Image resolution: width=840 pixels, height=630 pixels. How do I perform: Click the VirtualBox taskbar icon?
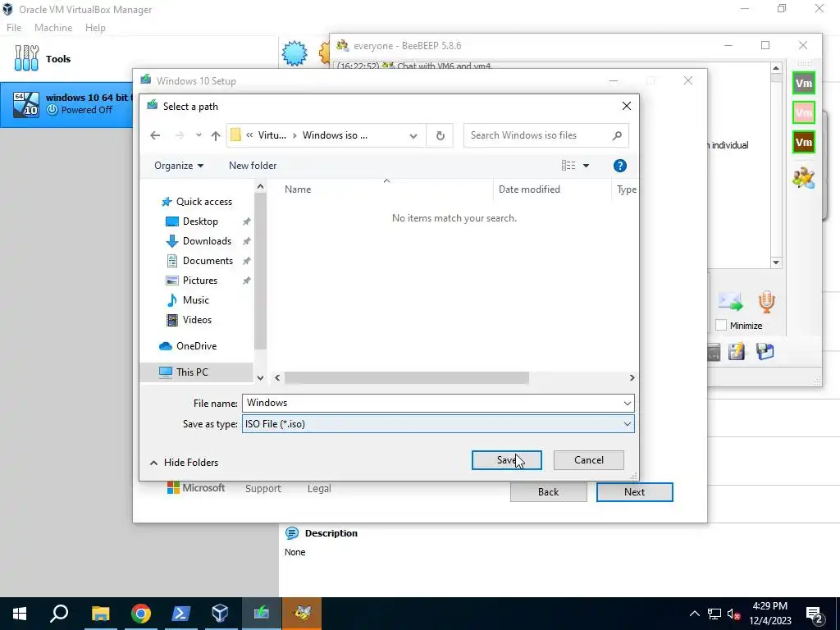220,614
